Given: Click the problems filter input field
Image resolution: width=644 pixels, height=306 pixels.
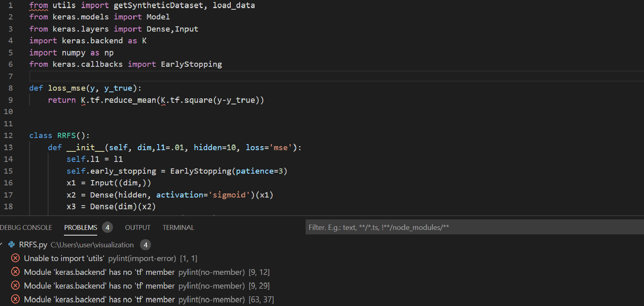Looking at the screenshot, I should click(474, 227).
